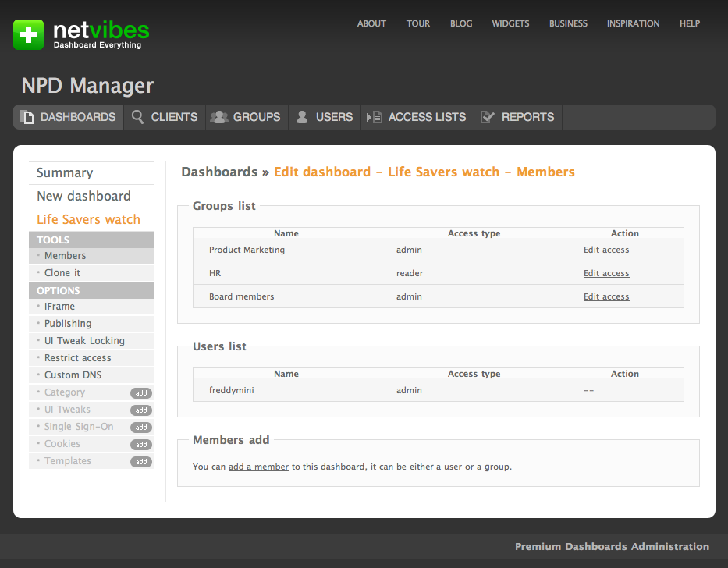This screenshot has width=728, height=568.
Task: Click the Reports checkmark icon
Action: pyautogui.click(x=488, y=117)
